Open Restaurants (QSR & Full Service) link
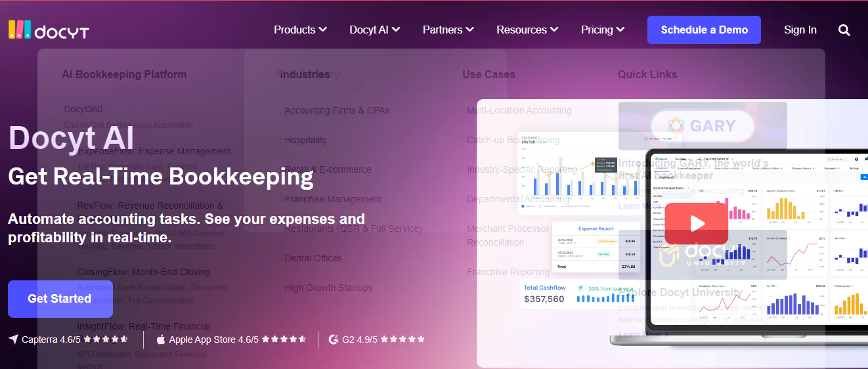This screenshot has height=369, width=868. pyautogui.click(x=353, y=228)
